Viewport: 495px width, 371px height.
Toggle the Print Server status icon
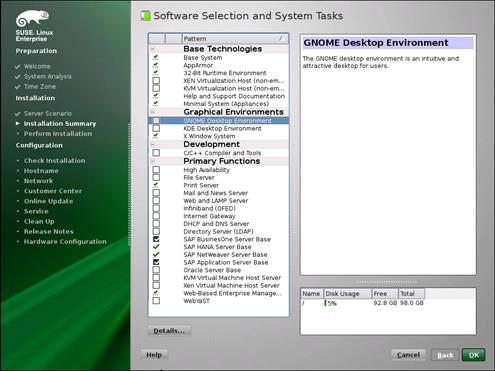tap(156, 185)
